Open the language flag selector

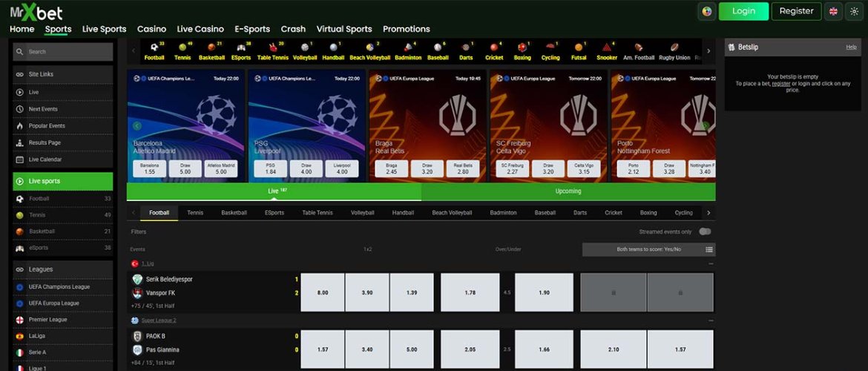[833, 11]
